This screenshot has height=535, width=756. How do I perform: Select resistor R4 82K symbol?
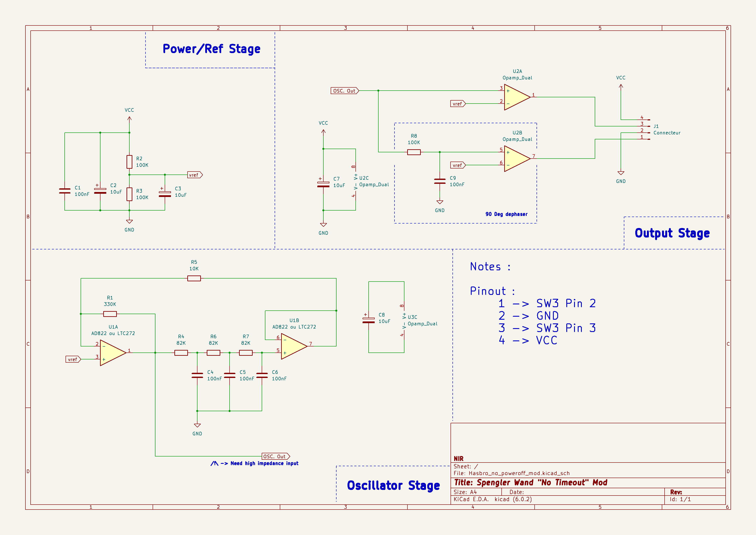pos(181,353)
